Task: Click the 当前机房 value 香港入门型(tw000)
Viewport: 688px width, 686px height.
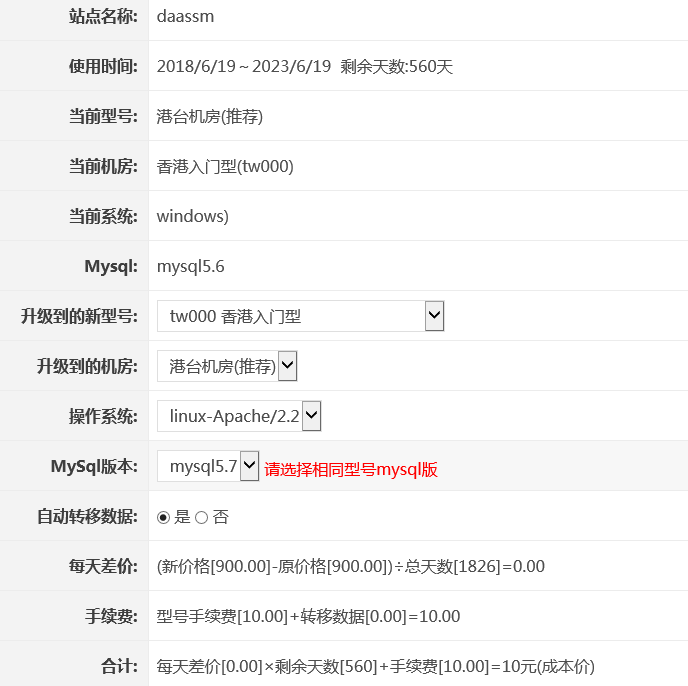Action: (225, 166)
